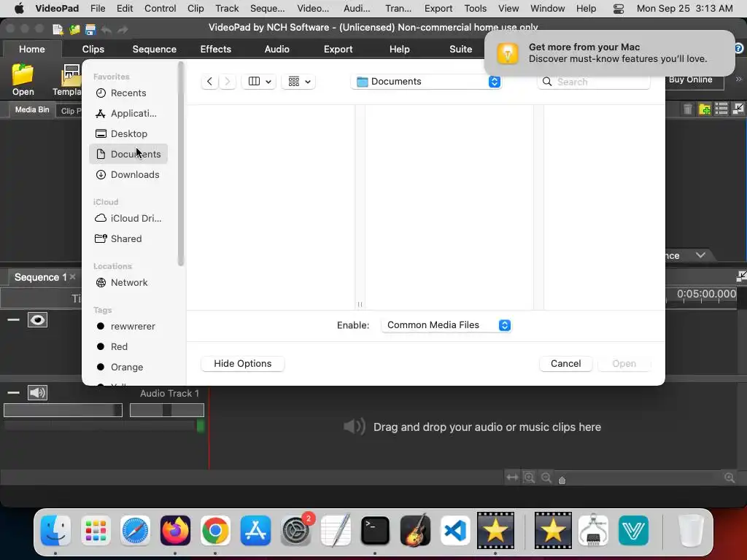Click the back navigation arrow in dialog
The image size is (747, 560).
[209, 82]
